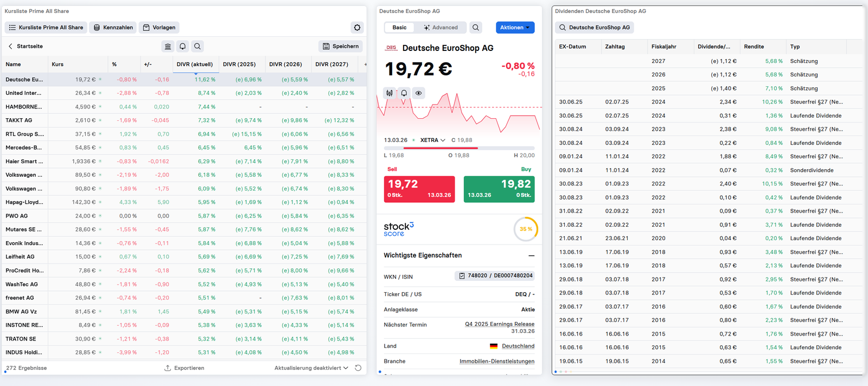Copy the WKN / ISIN code
The width and height of the screenshot is (868, 386).
tap(462, 276)
